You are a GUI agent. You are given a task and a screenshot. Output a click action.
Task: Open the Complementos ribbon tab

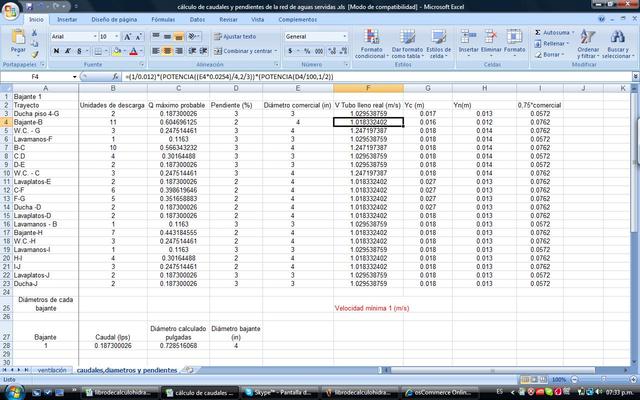click(298, 20)
